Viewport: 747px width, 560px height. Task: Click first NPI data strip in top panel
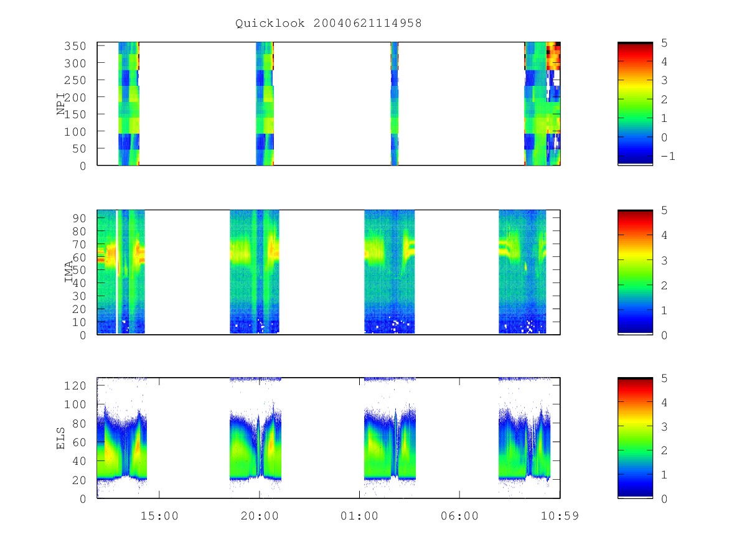(129, 103)
